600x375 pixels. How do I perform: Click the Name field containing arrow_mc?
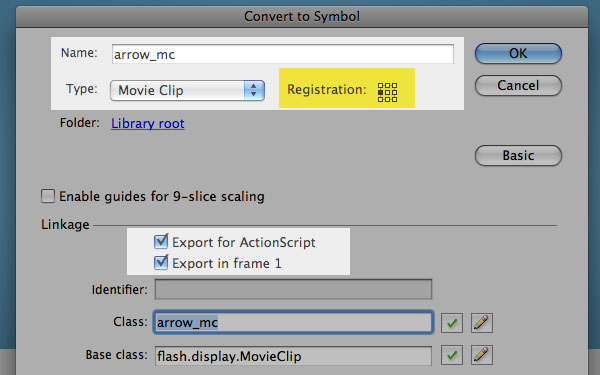tap(283, 54)
